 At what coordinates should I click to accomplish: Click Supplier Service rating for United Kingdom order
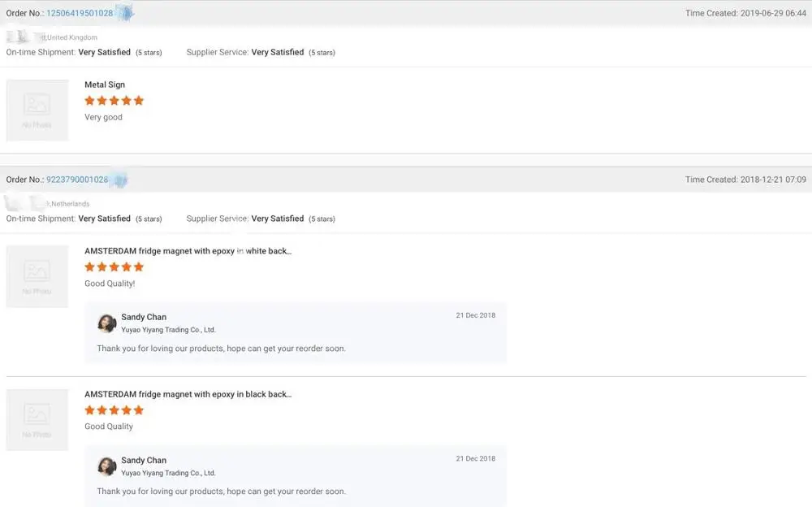(x=278, y=52)
